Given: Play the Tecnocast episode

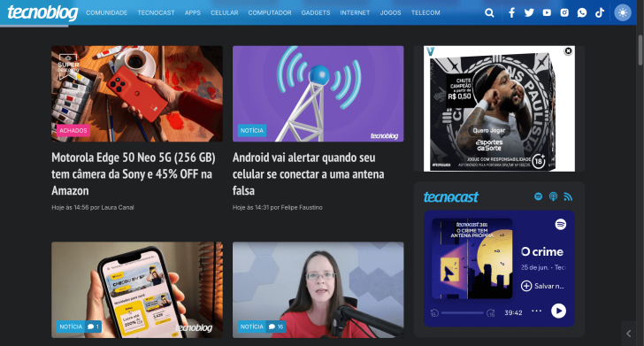Looking at the screenshot, I should click(x=558, y=311).
